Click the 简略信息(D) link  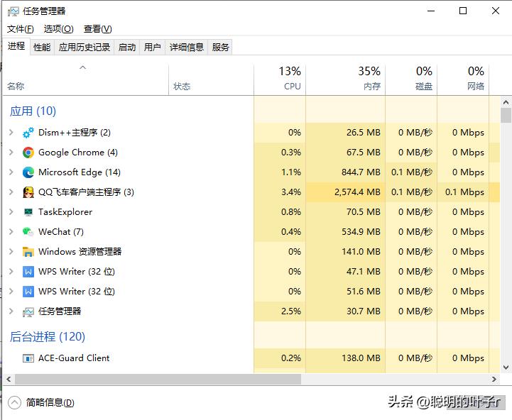(50, 402)
